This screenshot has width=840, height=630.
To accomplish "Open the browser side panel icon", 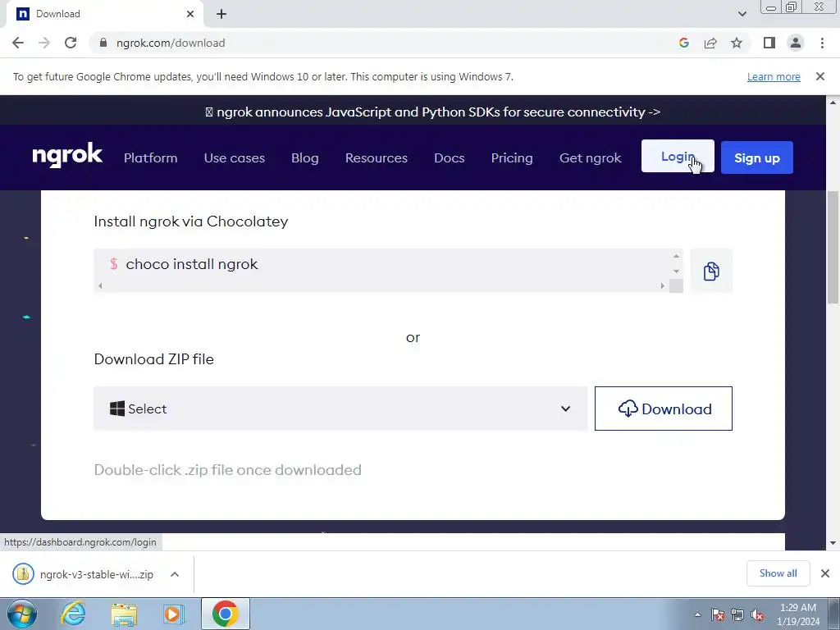I will click(769, 43).
